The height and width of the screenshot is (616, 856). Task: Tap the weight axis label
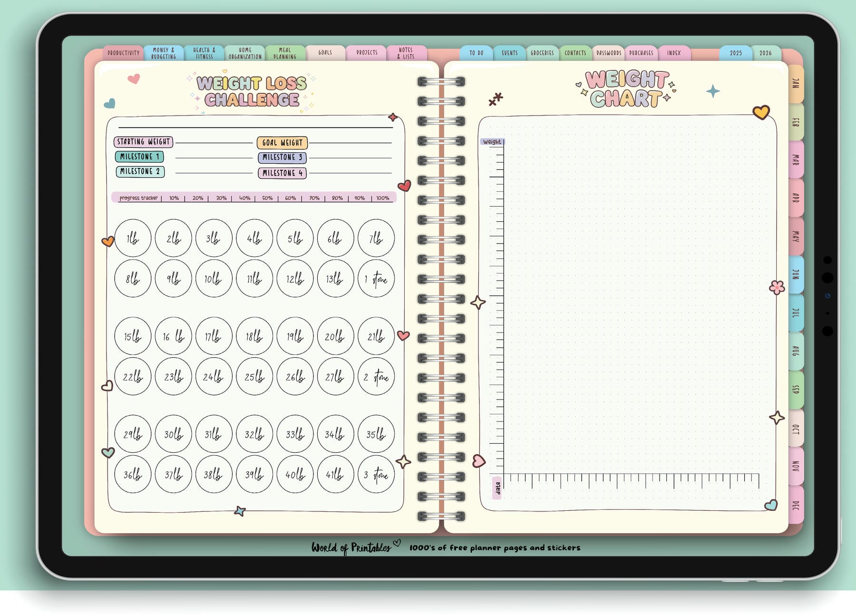492,142
